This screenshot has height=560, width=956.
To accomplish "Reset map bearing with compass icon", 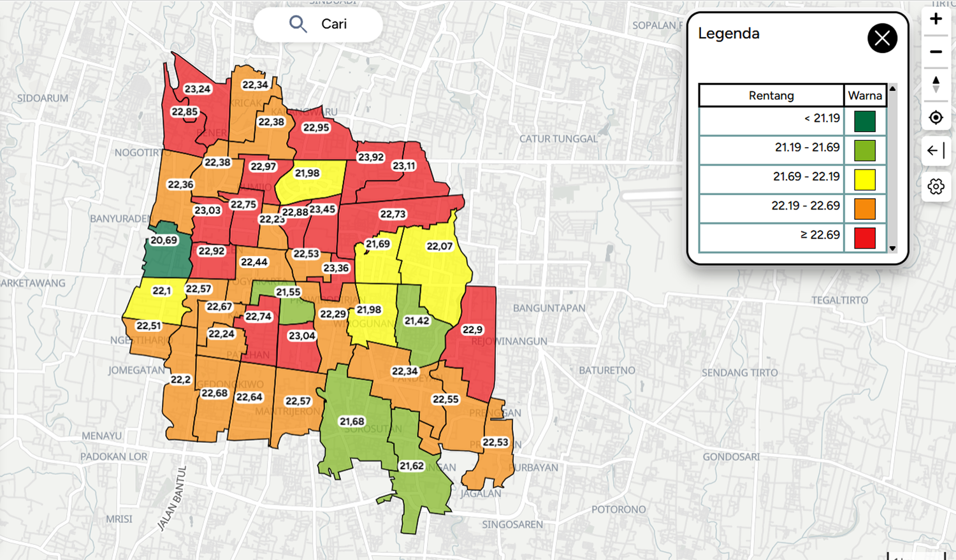I will [x=936, y=85].
